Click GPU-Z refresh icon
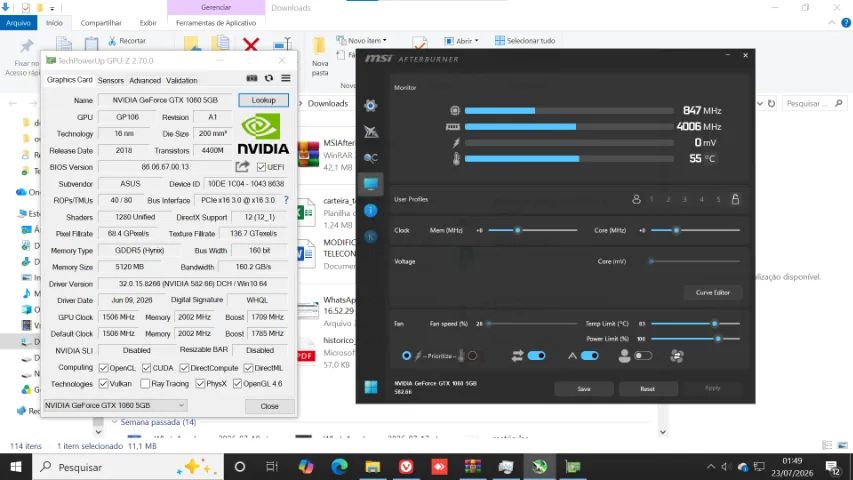 (x=269, y=78)
